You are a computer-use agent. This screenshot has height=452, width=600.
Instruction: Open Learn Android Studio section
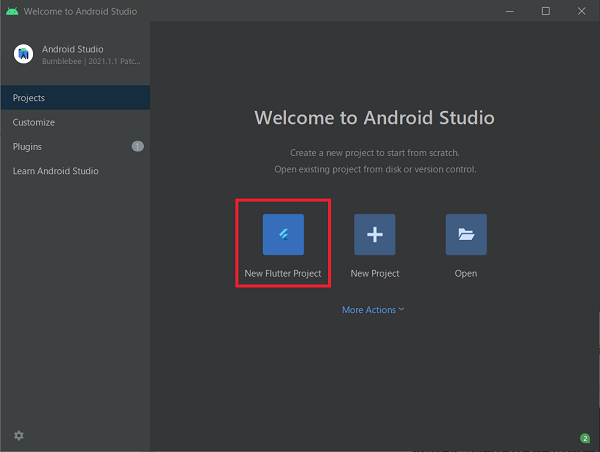tap(75, 171)
